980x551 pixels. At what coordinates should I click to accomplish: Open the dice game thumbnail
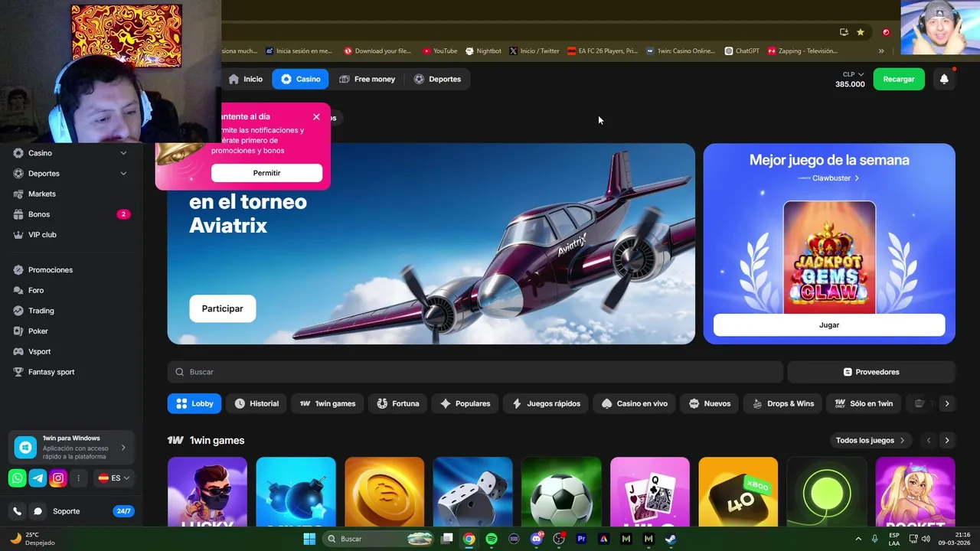click(472, 492)
